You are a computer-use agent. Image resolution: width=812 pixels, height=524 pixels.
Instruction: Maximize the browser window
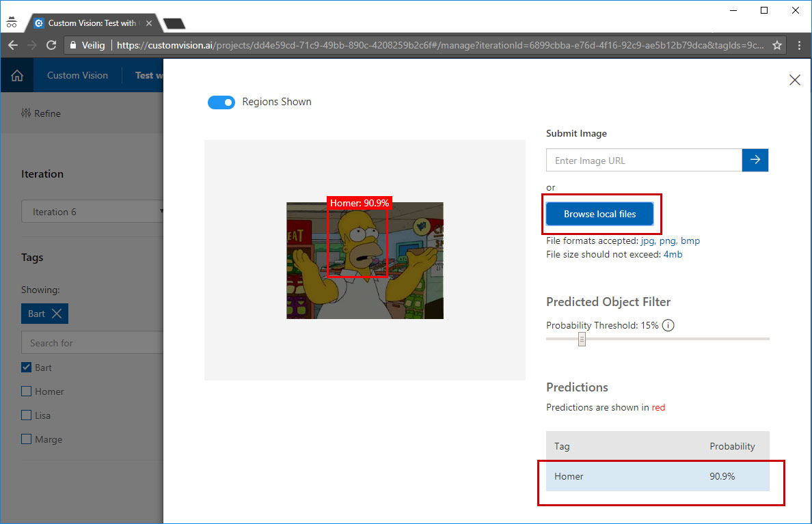(764, 10)
